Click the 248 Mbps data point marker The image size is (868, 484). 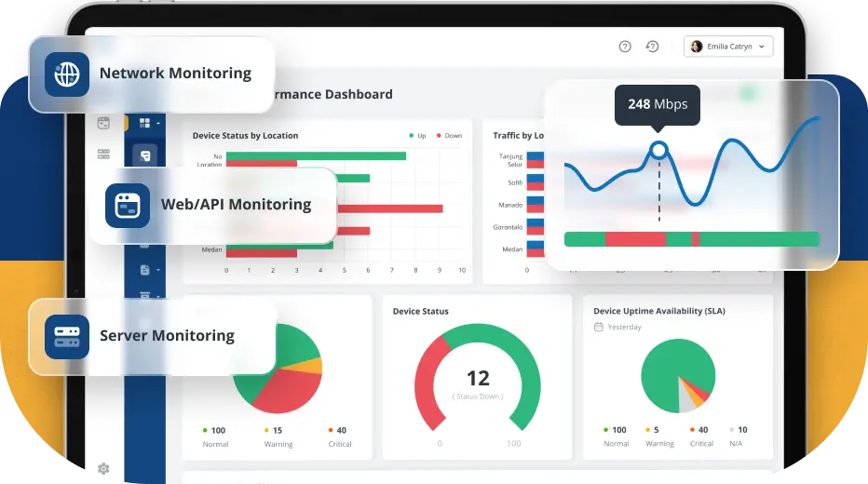(x=658, y=150)
